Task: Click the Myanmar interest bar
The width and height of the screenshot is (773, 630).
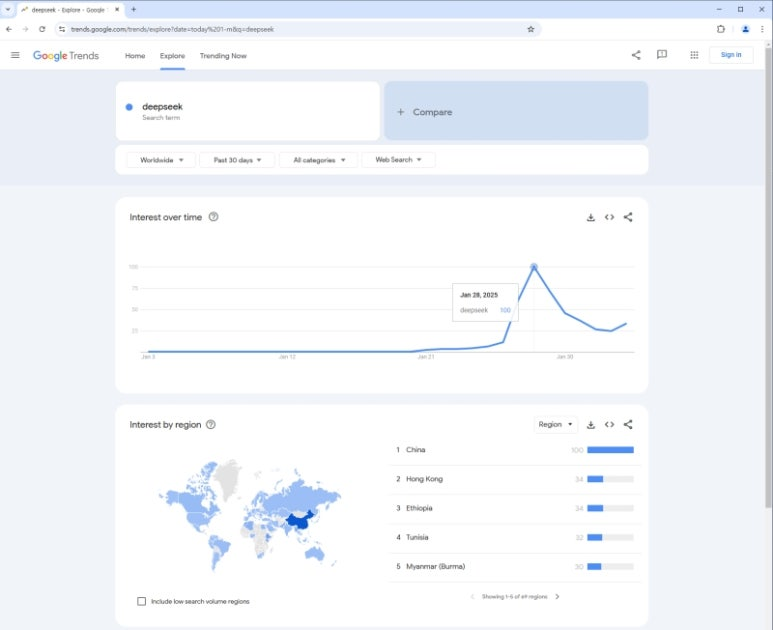Action: click(610, 566)
